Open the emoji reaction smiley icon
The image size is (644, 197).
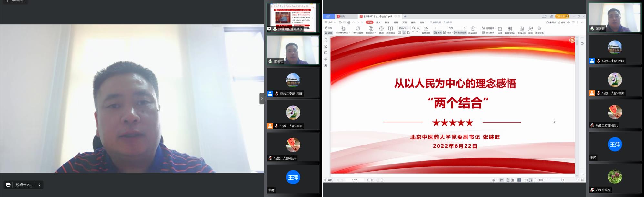pyautogui.click(x=8, y=185)
